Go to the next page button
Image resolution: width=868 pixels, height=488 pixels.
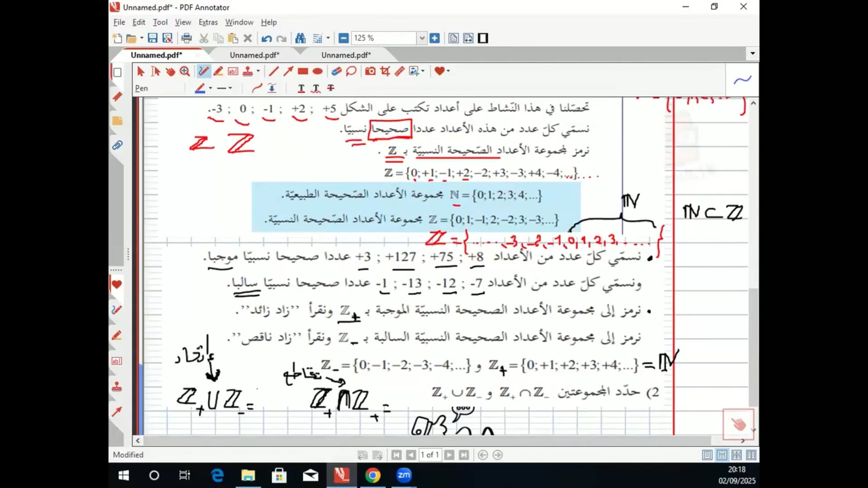pyautogui.click(x=449, y=455)
